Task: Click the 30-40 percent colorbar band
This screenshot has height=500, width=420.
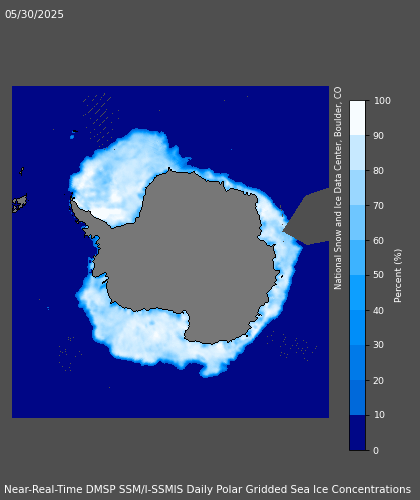Action: 357,328
